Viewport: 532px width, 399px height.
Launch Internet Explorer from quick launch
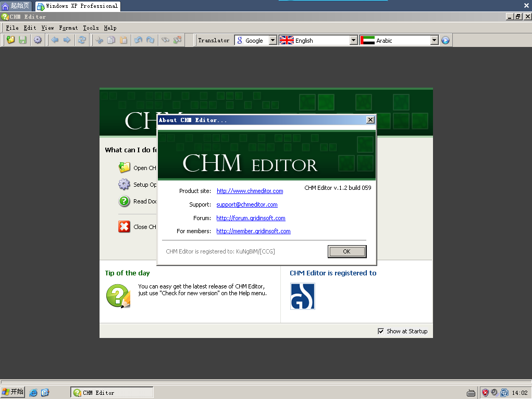[33, 393]
